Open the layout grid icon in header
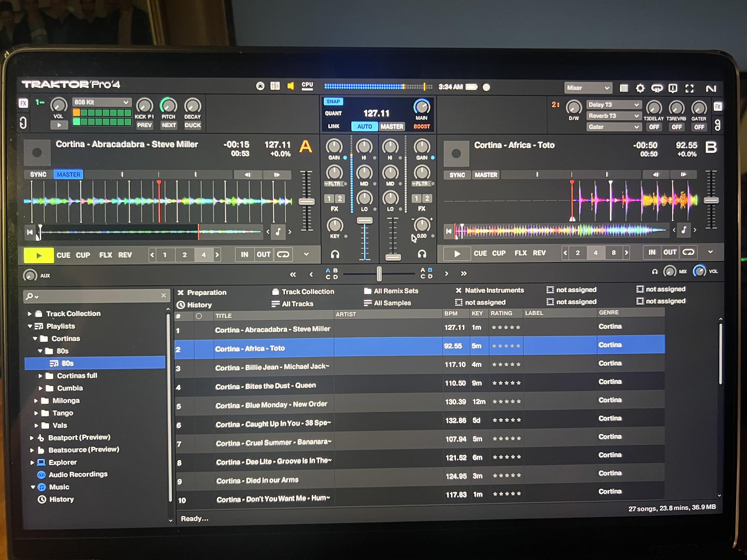Screen dimensions: 747x560 pos(275,86)
